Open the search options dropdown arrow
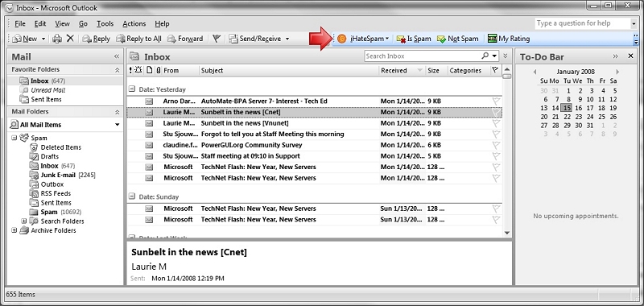 pos(493,56)
